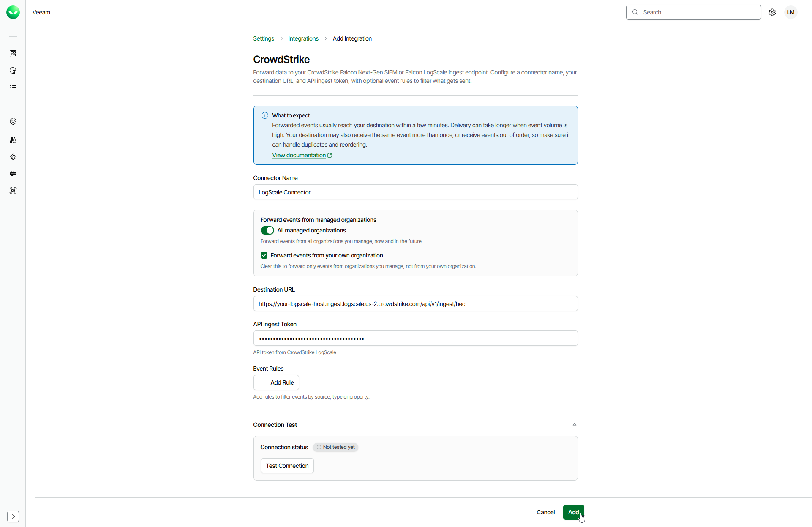Open the Microsoft 365 icon in sidebar
The width and height of the screenshot is (812, 527).
[x=13, y=121]
